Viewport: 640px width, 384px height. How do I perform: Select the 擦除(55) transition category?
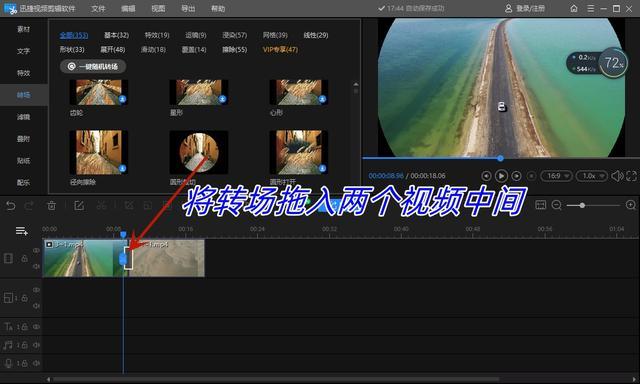(x=235, y=49)
